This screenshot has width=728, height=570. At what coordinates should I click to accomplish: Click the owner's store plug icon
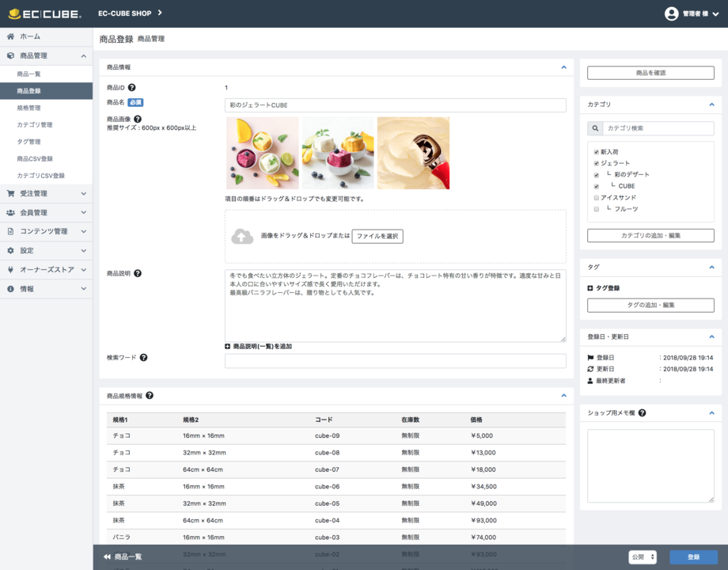click(x=10, y=269)
